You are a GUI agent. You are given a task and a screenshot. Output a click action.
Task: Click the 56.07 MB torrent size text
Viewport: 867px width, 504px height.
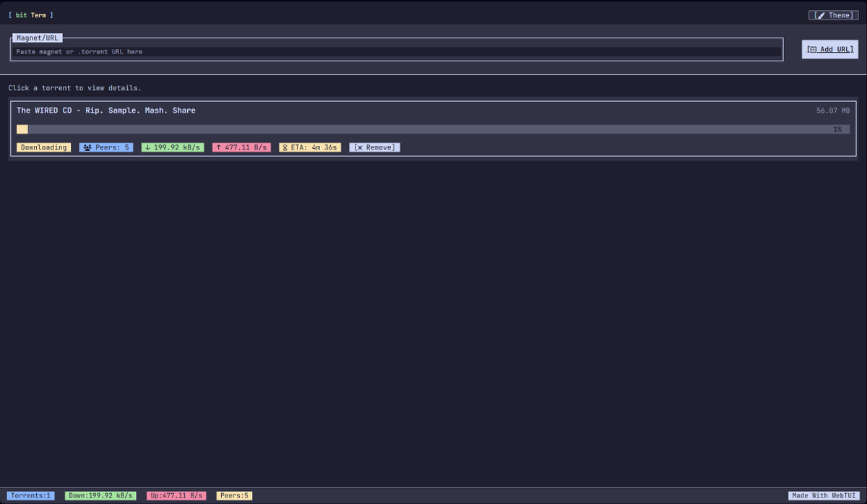[833, 110]
